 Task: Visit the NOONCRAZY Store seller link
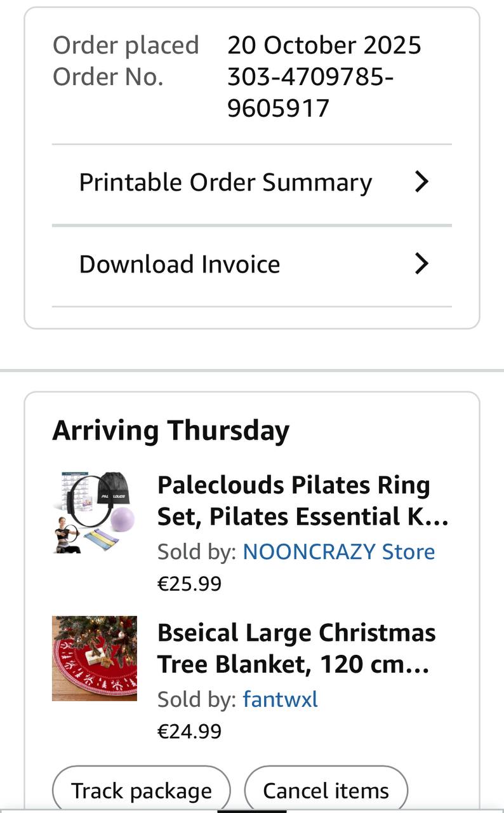tap(339, 551)
